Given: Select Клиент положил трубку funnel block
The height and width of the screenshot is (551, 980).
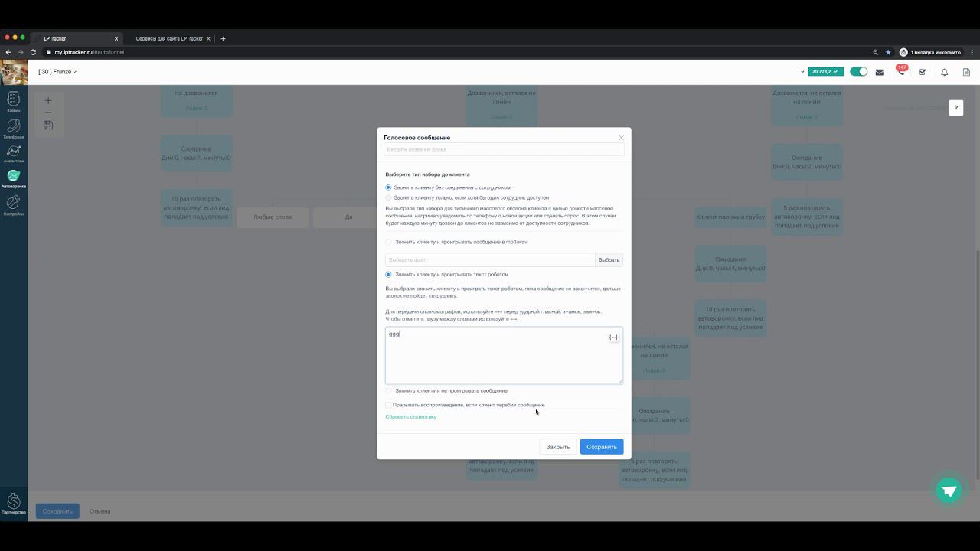Looking at the screenshot, I should point(730,217).
